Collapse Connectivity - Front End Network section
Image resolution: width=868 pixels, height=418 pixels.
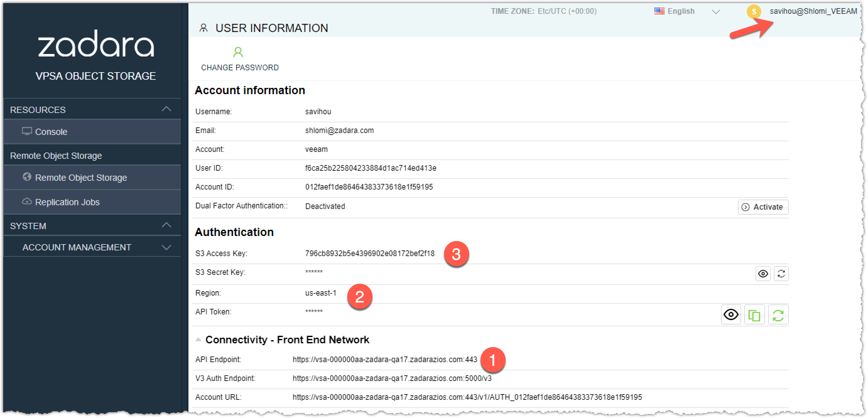click(x=198, y=340)
